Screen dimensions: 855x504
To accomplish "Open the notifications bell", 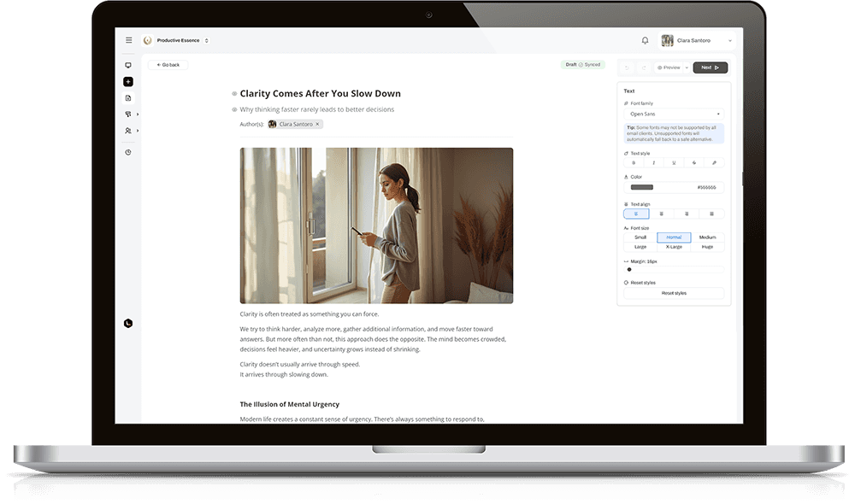I will click(645, 40).
